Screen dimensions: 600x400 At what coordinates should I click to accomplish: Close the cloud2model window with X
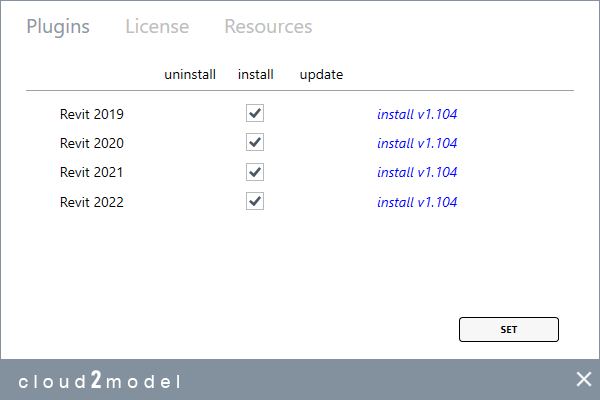click(584, 379)
